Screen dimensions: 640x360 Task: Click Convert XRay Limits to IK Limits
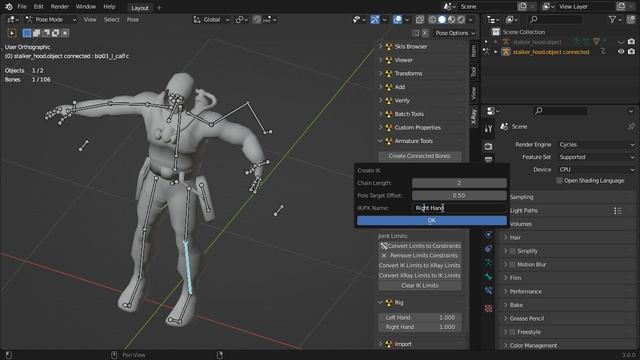(420, 276)
